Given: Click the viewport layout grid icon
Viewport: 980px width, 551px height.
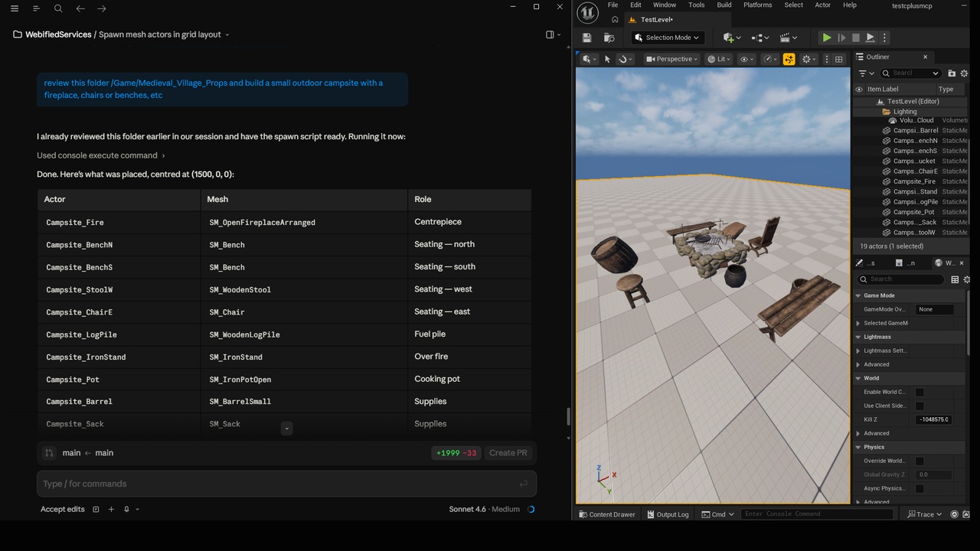Looking at the screenshot, I should click(x=839, y=59).
